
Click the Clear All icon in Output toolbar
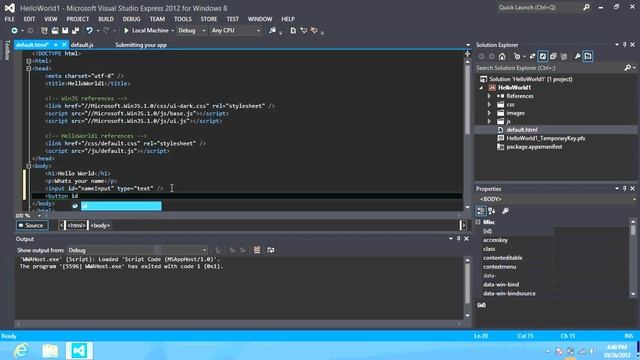(257, 250)
